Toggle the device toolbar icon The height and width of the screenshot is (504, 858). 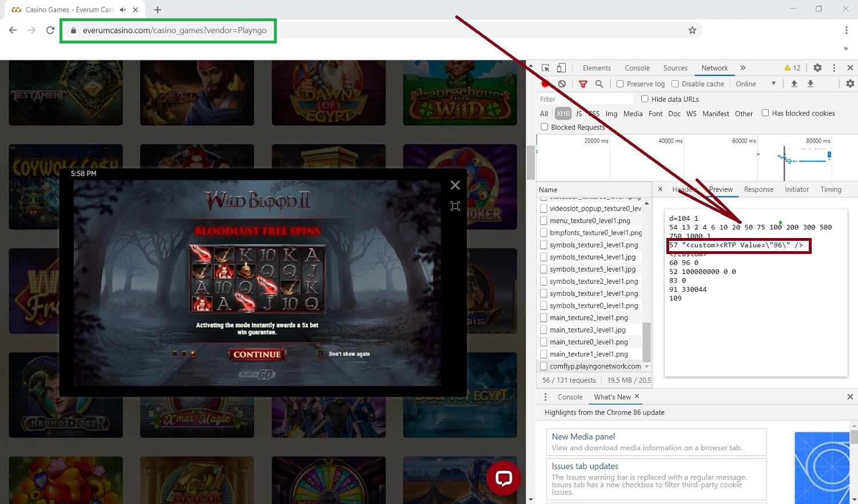pyautogui.click(x=561, y=68)
